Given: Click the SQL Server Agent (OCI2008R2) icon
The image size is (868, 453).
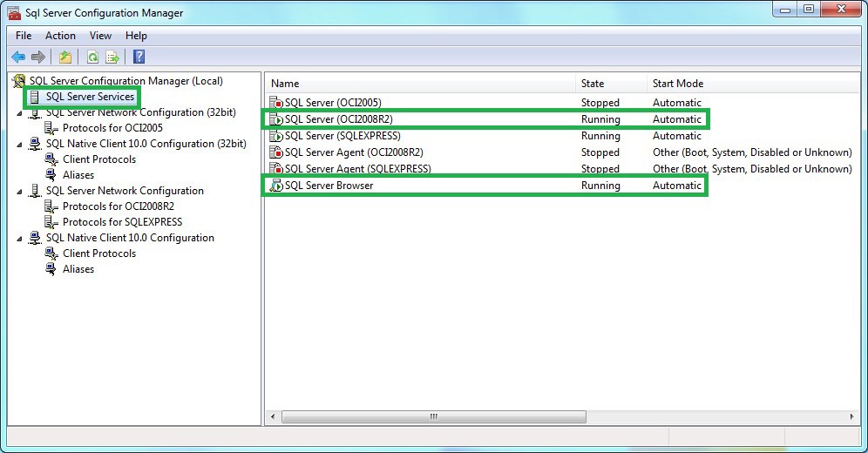Looking at the screenshot, I should pos(276,152).
